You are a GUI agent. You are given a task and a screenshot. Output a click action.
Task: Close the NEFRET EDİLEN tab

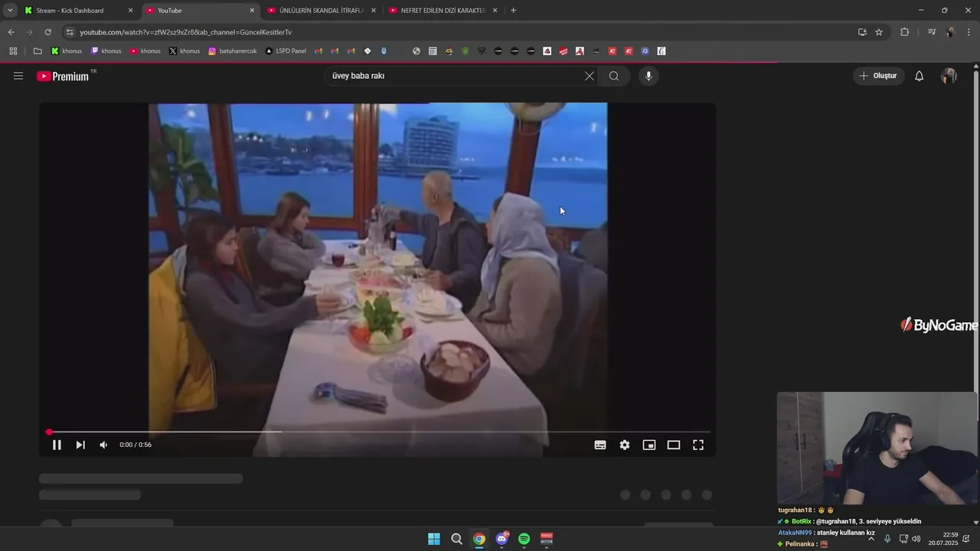pyautogui.click(x=495, y=11)
